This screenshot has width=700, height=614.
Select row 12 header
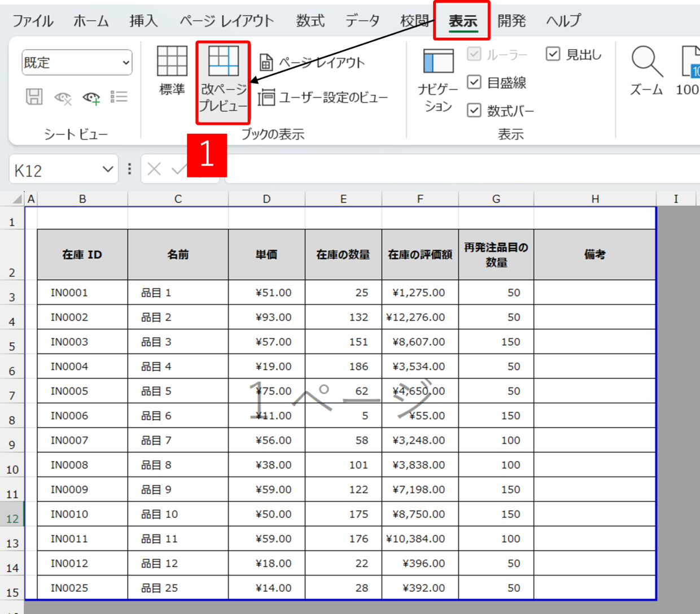coord(12,514)
